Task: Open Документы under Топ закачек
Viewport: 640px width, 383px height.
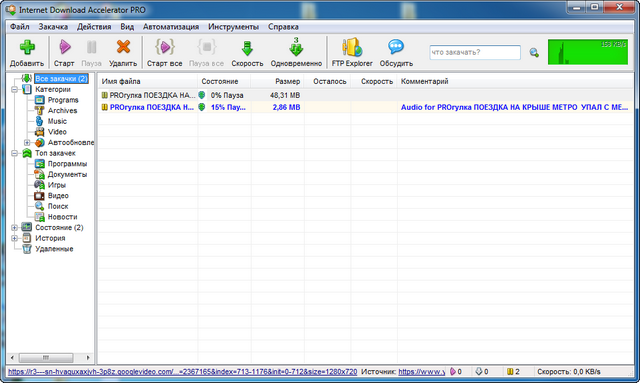Action: [67, 174]
